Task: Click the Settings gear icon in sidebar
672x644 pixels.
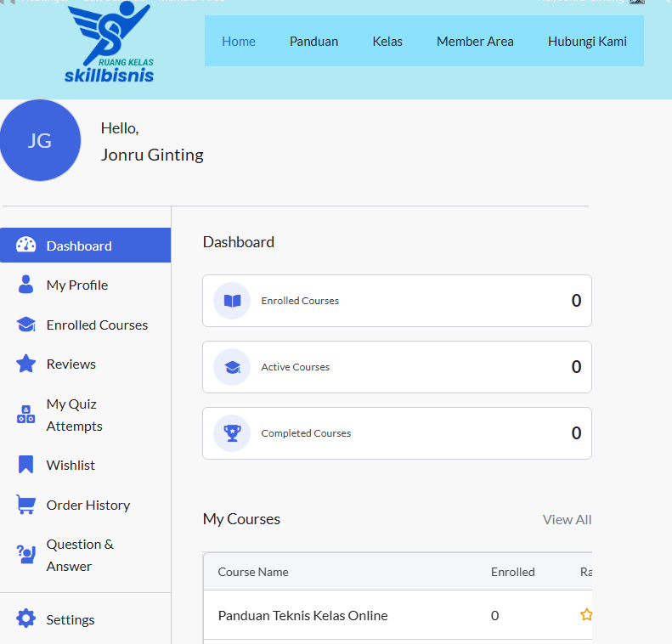Action: (x=26, y=619)
